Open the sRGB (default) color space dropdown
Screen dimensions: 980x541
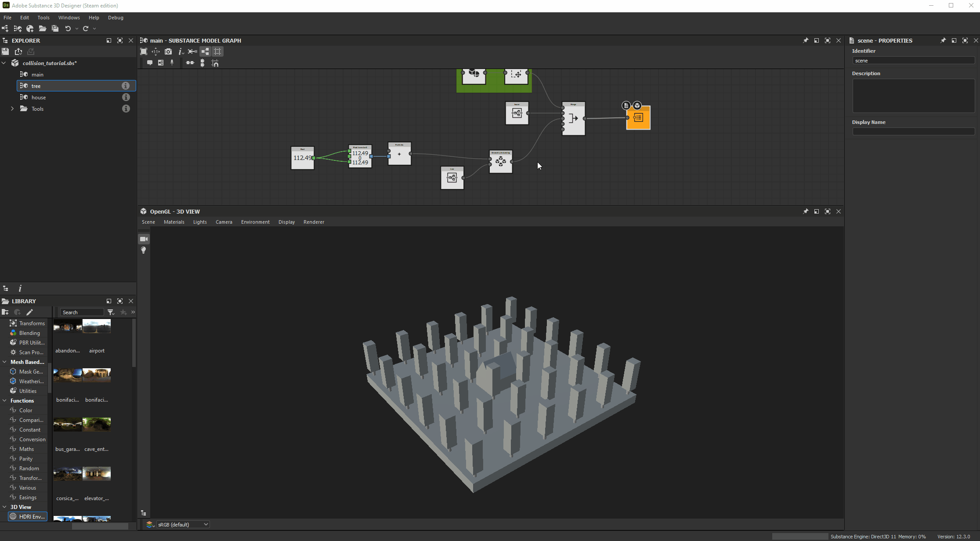pos(183,524)
